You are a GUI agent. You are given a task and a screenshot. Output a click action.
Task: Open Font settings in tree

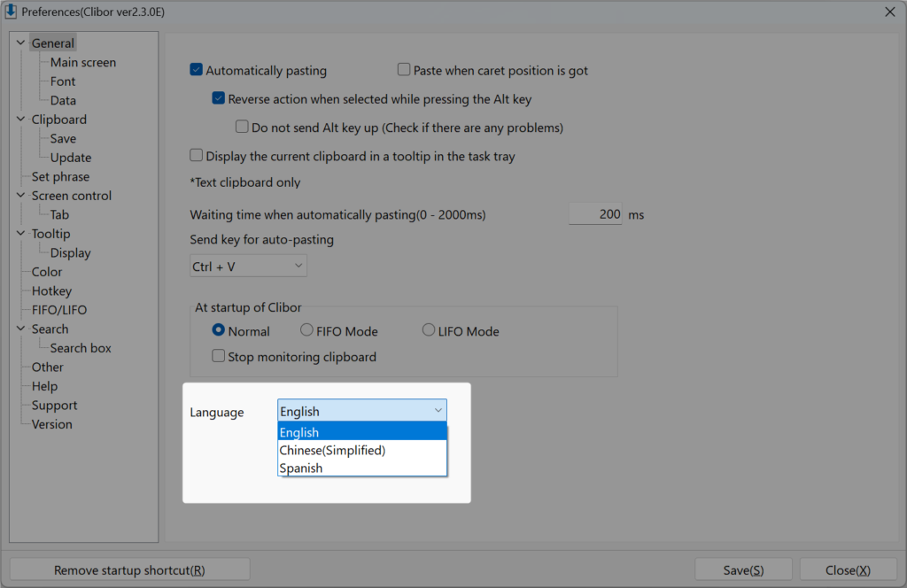[x=63, y=81]
